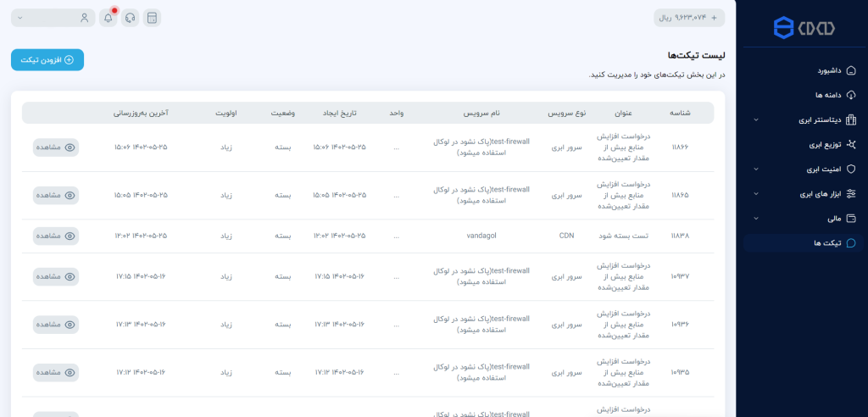
Task: Click the آخرین به‌روزرسانی column header
Action: [141, 113]
